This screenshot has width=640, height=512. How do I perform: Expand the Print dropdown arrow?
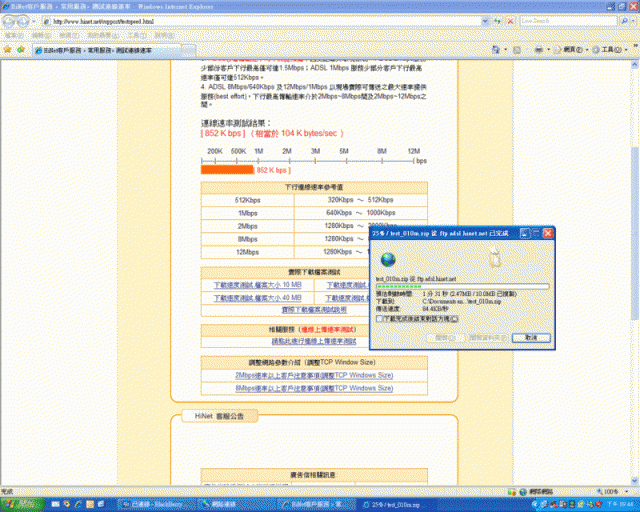548,50
